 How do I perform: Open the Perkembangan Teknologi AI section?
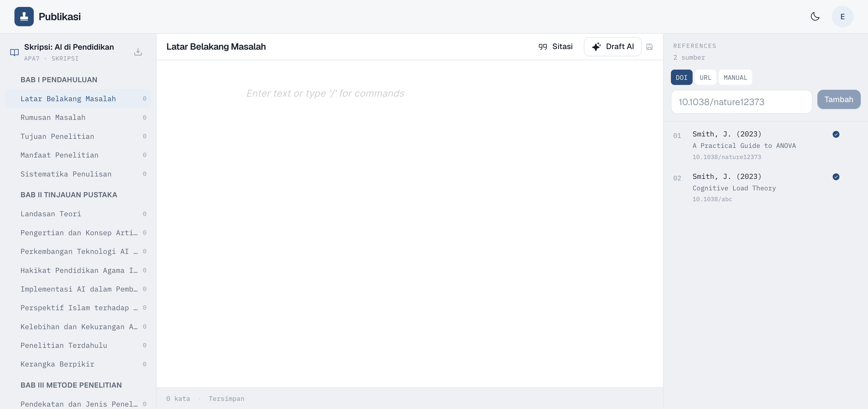pos(78,251)
